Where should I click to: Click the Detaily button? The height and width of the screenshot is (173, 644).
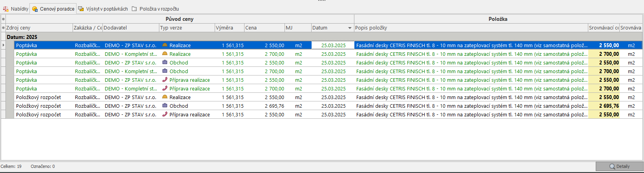(x=619, y=166)
